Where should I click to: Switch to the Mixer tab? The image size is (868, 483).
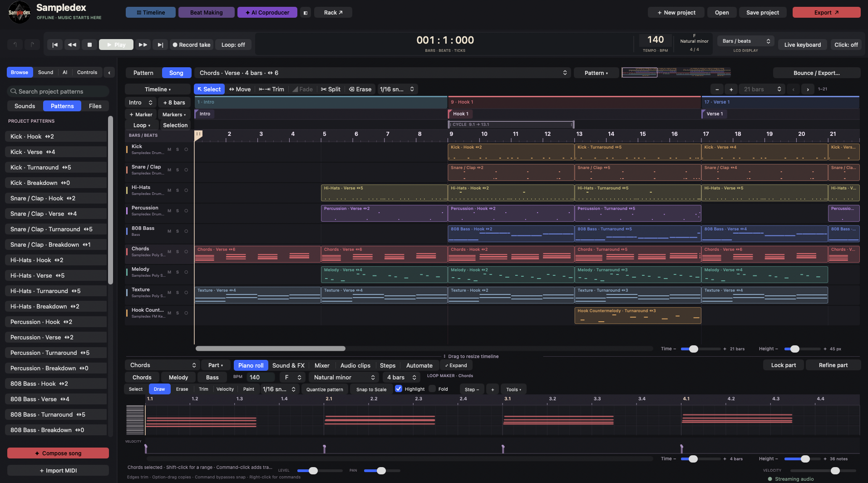322,365
